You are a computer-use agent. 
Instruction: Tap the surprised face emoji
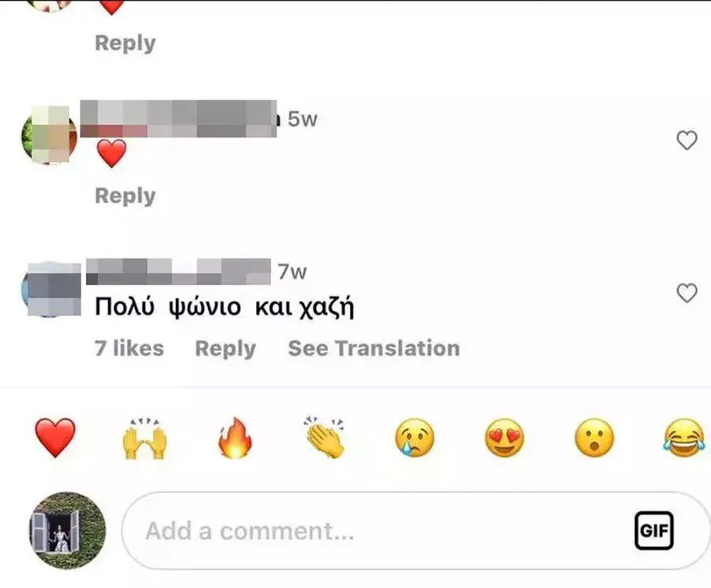point(594,438)
